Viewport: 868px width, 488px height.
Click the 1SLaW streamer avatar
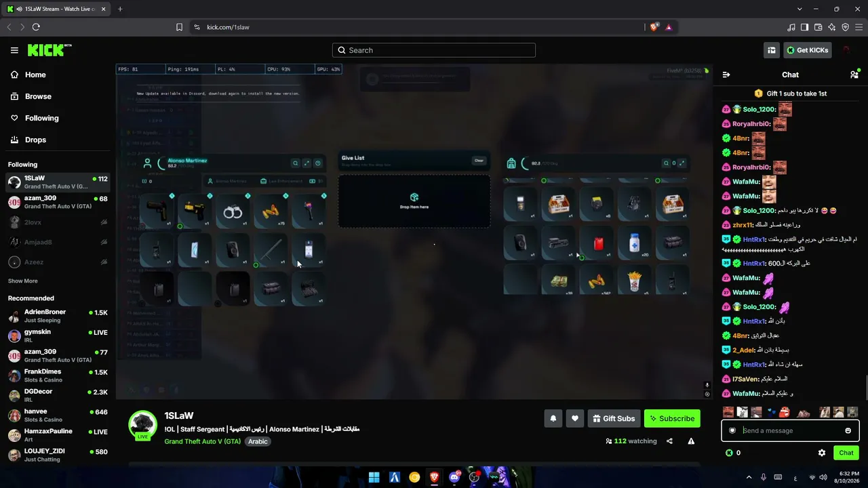[x=143, y=425]
